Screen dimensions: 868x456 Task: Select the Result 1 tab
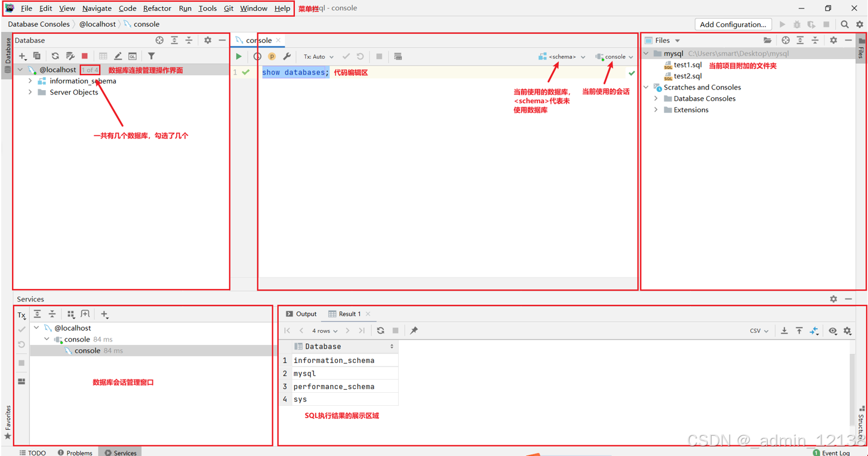point(344,314)
